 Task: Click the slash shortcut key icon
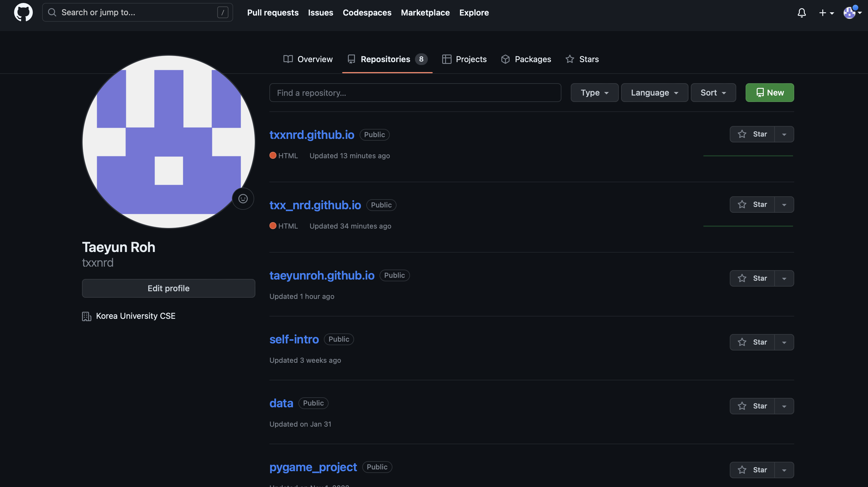(222, 13)
